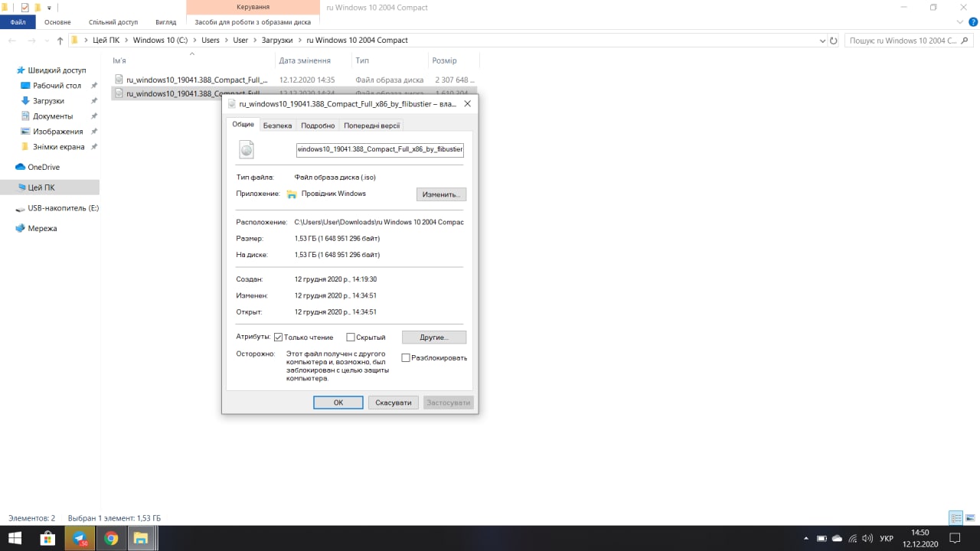Image resolution: width=980 pixels, height=551 pixels.
Task: Click Windows 10 (C:) breadcrumb segment
Action: pos(160,40)
